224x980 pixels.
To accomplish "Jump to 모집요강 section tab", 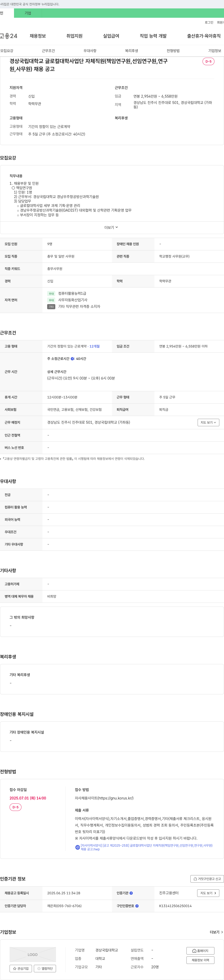I will pyautogui.click(x=7, y=51).
